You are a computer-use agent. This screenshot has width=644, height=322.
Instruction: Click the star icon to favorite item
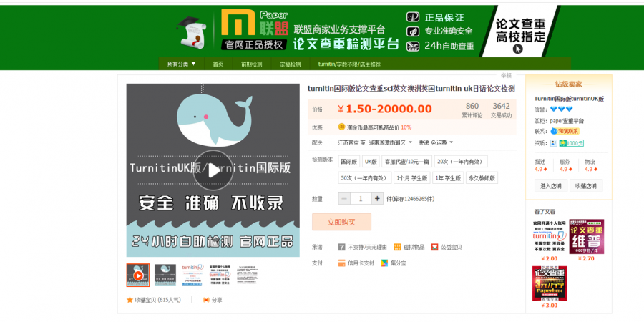pyautogui.click(x=130, y=300)
